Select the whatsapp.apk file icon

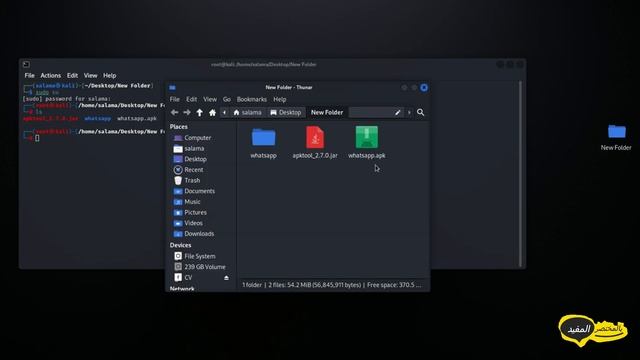click(x=367, y=138)
